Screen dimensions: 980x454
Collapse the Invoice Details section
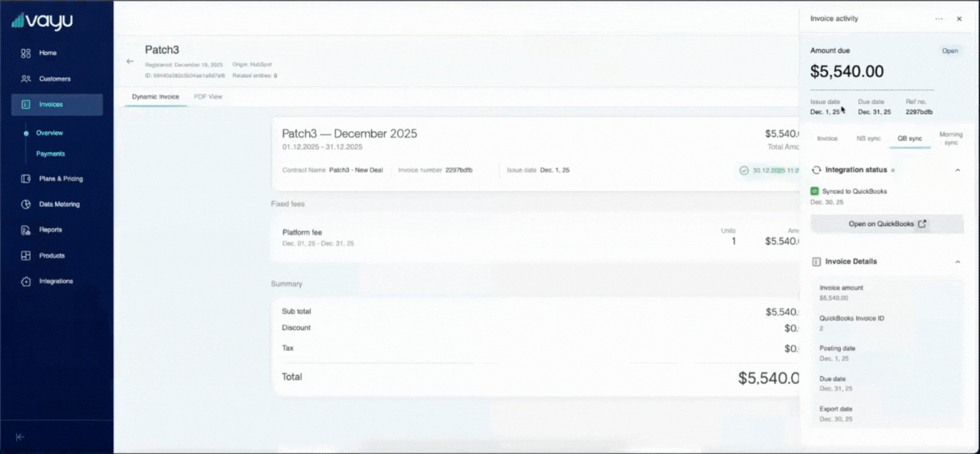[x=957, y=262]
